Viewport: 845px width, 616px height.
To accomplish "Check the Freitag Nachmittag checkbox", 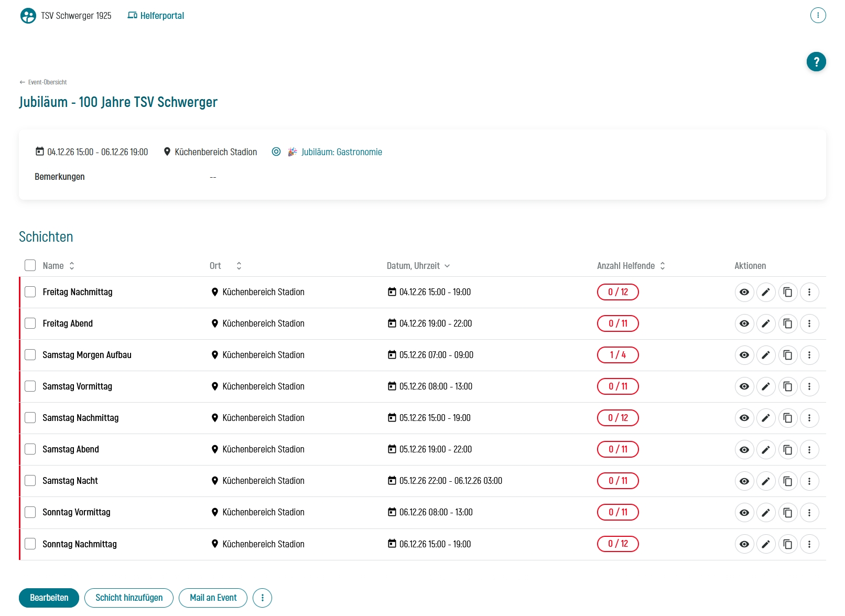I will (x=30, y=292).
